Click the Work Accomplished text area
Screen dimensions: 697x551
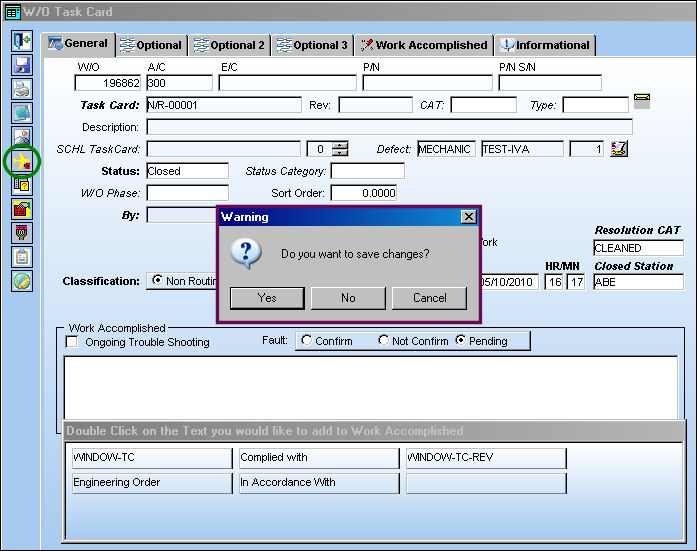[371, 387]
